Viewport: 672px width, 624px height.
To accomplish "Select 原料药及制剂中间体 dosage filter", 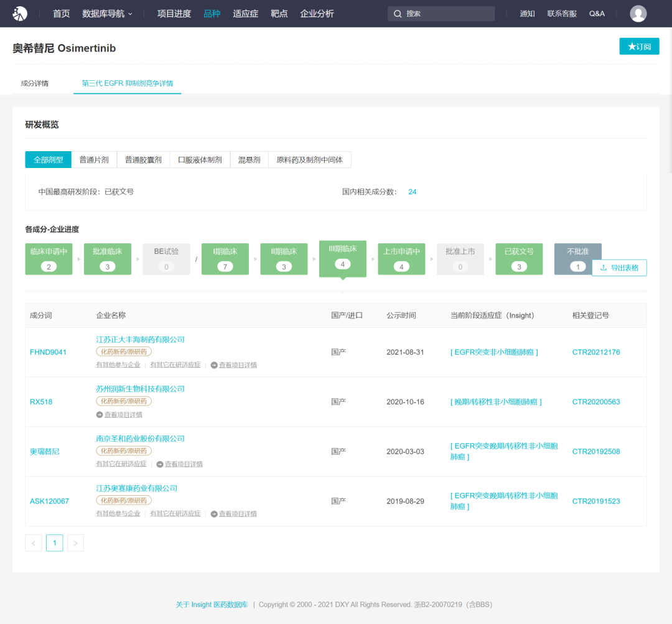I will coord(309,160).
